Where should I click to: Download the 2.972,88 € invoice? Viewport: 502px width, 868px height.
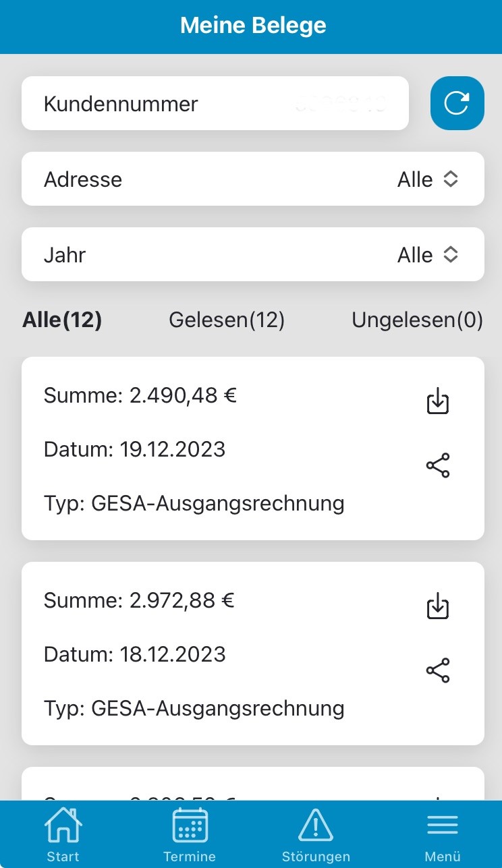pyautogui.click(x=438, y=606)
